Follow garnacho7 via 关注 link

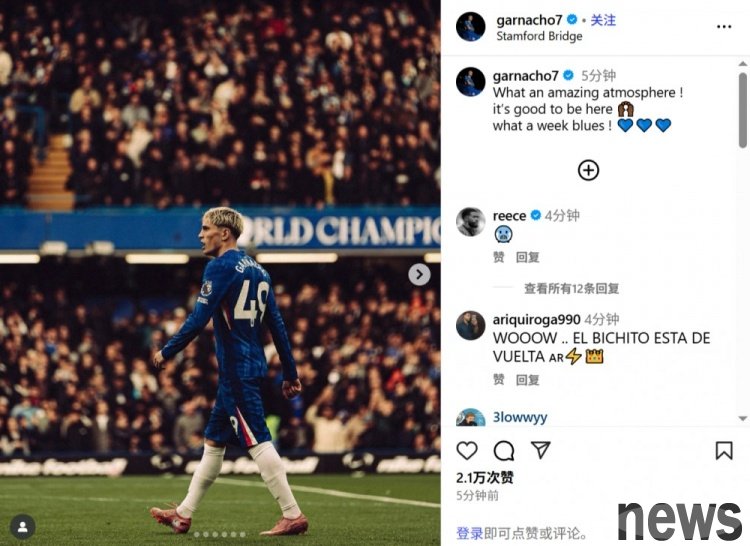(603, 20)
